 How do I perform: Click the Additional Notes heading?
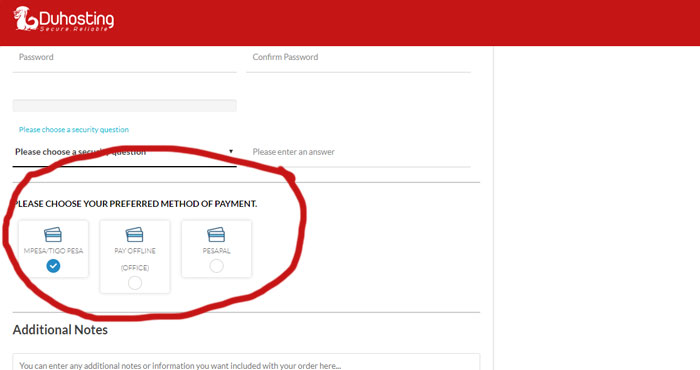(60, 330)
